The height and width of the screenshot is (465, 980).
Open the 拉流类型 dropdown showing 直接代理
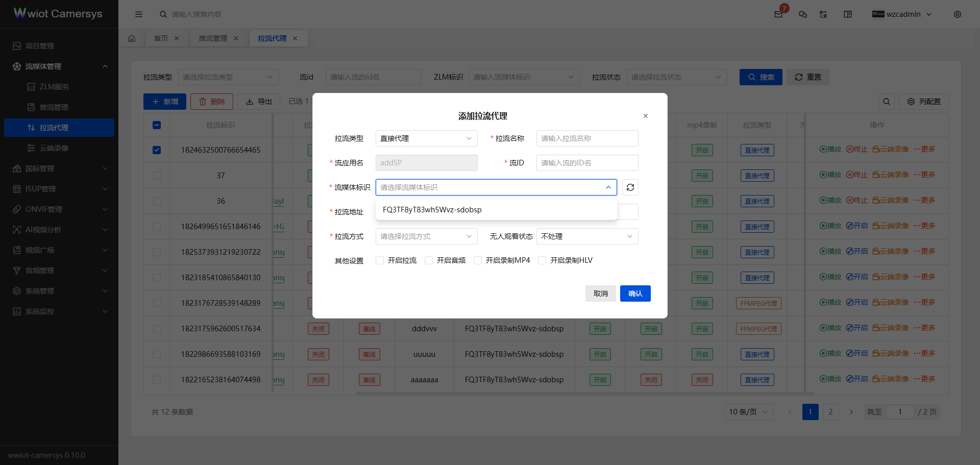426,138
